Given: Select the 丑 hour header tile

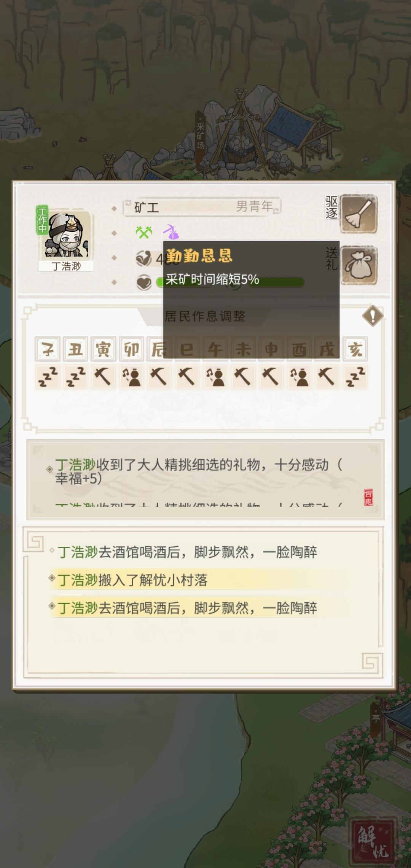Looking at the screenshot, I should click(x=75, y=349).
